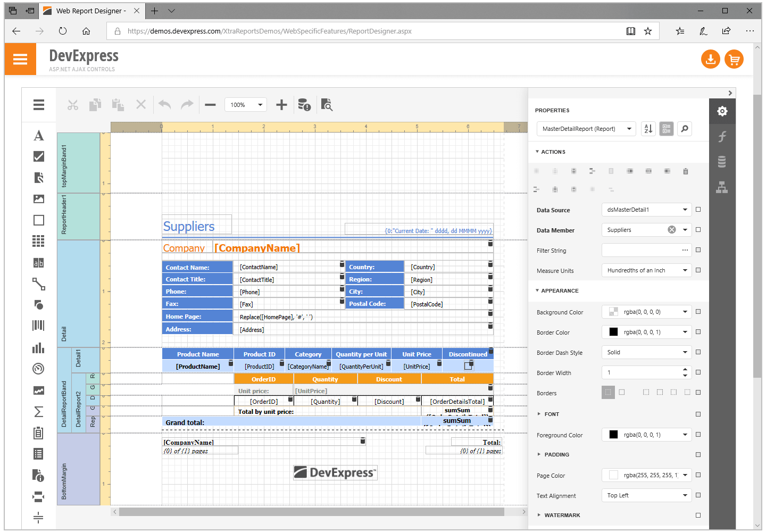The image size is (766, 532).
Task: Open the Report Explorer panel
Action: click(722, 187)
